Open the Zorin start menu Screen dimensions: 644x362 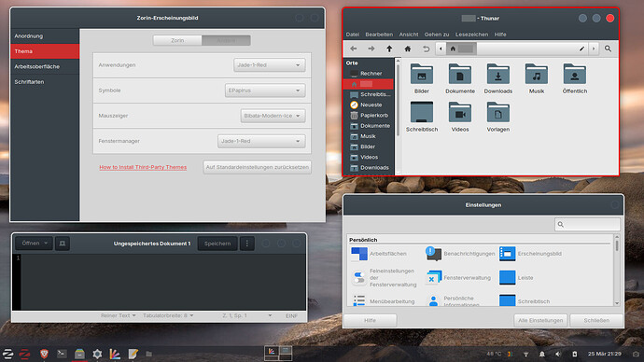click(x=7, y=354)
